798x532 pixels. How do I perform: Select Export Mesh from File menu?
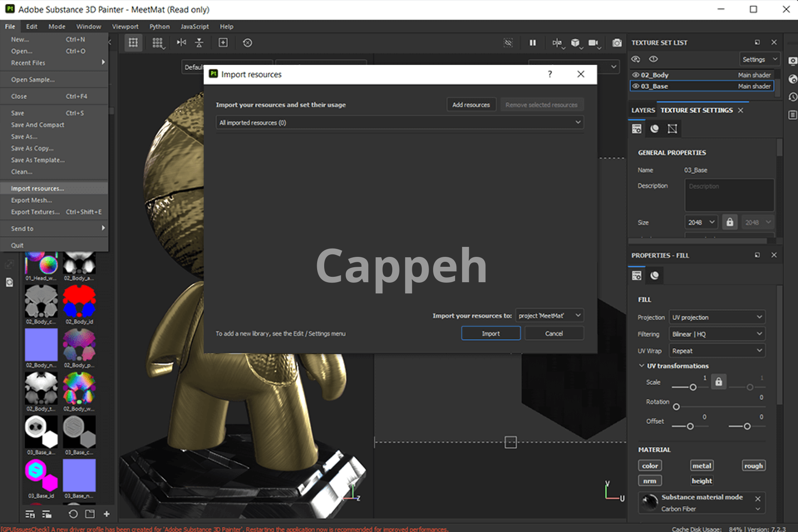click(x=32, y=200)
